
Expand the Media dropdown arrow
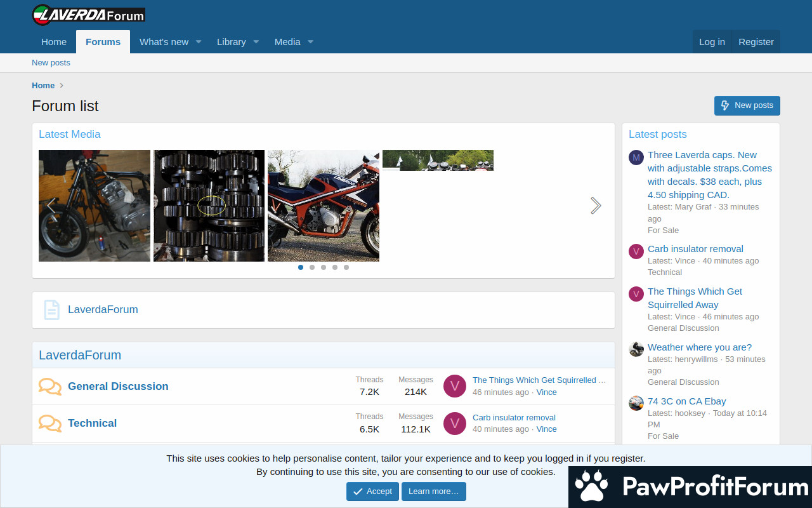tap(311, 42)
